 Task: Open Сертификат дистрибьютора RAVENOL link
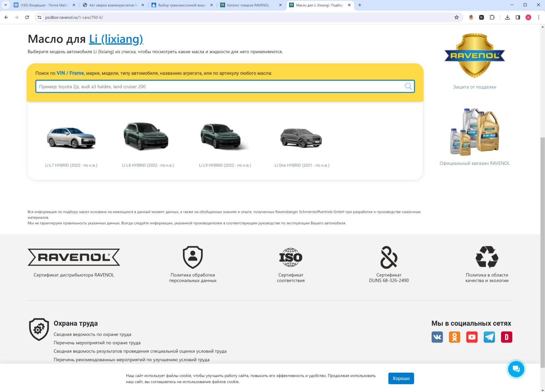pos(74,275)
